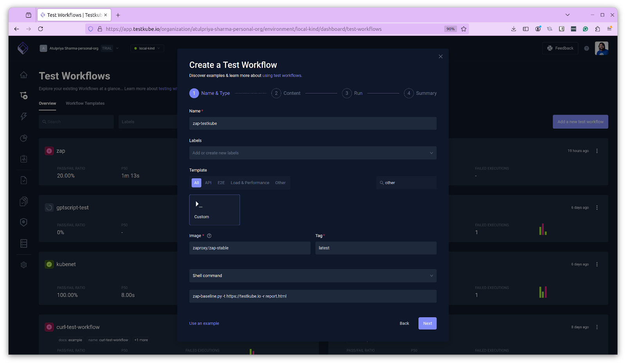Open the gptscript-test workflow title
This screenshot has height=364, width=626.
coord(72,208)
